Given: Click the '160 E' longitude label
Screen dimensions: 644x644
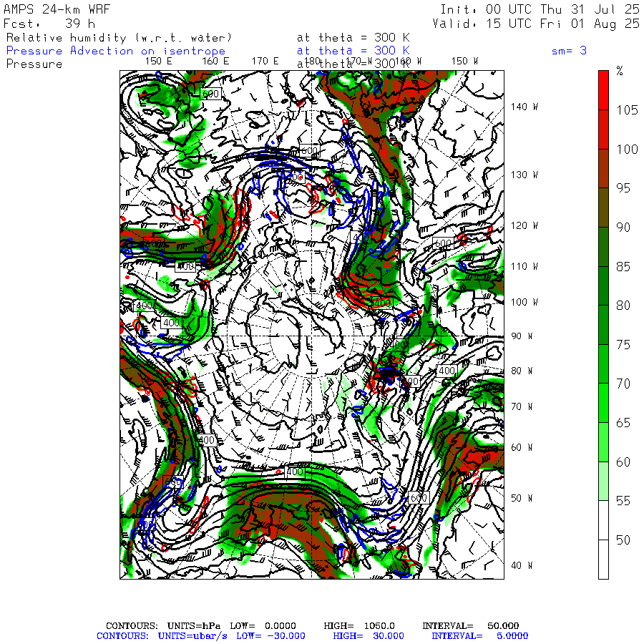Looking at the screenshot, I should [x=215, y=62].
